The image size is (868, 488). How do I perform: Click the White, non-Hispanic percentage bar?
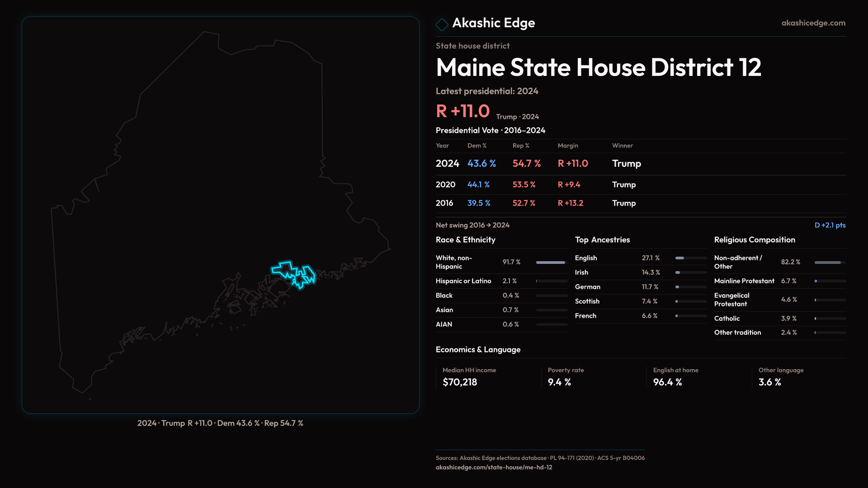pos(551,263)
